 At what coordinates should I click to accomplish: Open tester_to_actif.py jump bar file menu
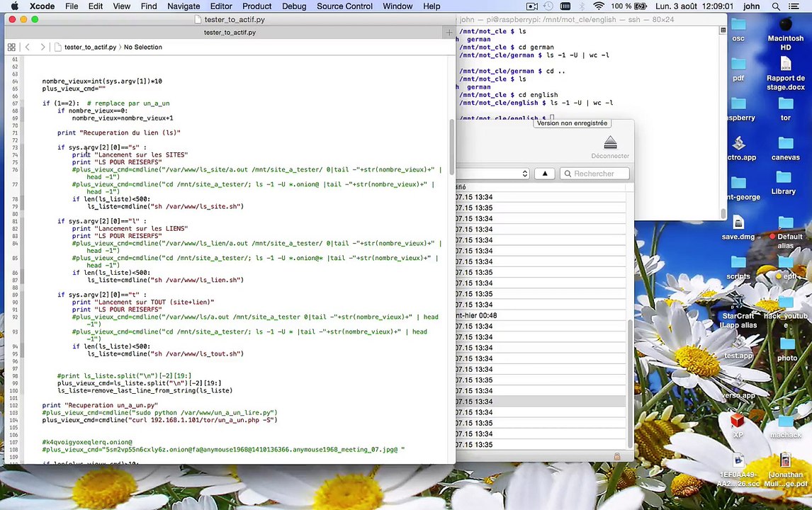pyautogui.click(x=89, y=47)
